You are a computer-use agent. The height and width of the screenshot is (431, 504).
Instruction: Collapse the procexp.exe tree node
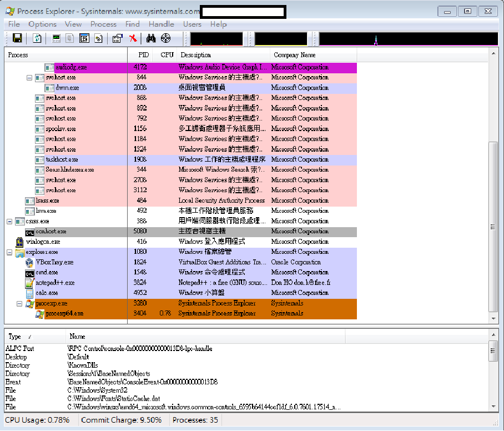pos(19,304)
